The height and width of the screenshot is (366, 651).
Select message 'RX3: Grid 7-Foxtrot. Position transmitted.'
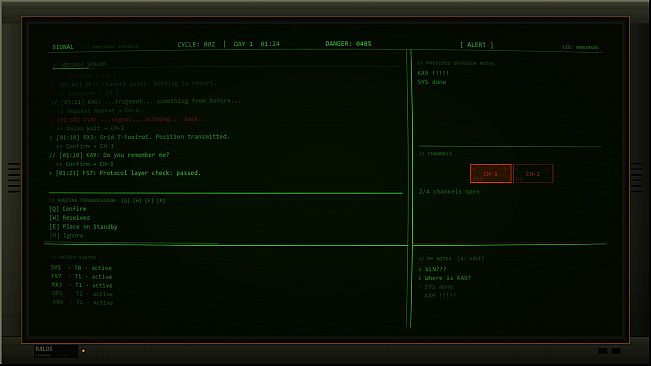pos(140,137)
